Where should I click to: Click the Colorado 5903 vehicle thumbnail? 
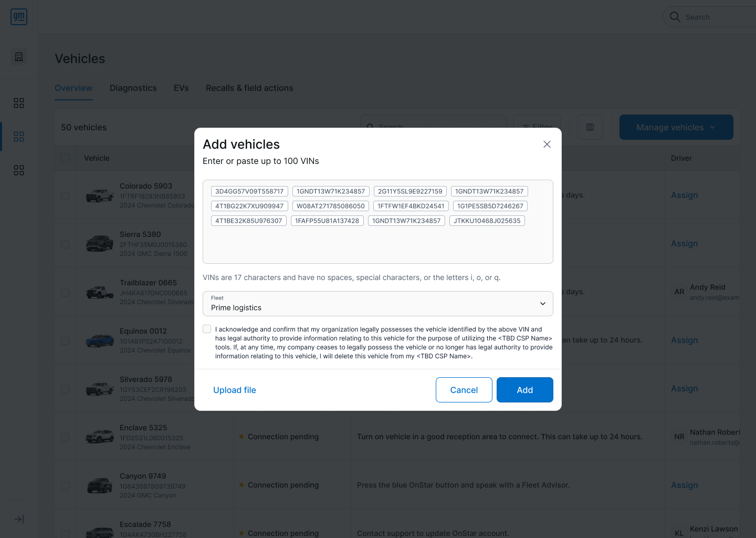click(100, 195)
